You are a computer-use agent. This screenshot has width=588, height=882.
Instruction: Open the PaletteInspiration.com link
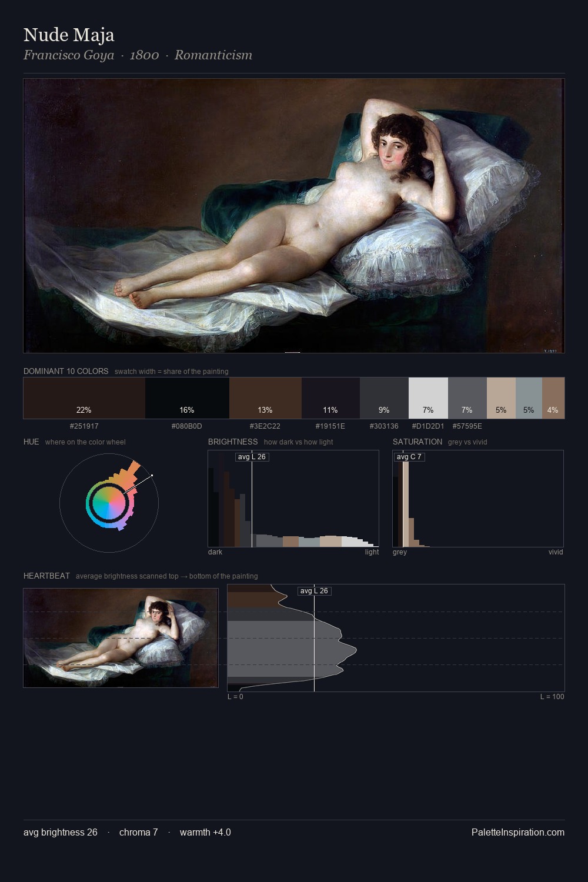click(518, 832)
